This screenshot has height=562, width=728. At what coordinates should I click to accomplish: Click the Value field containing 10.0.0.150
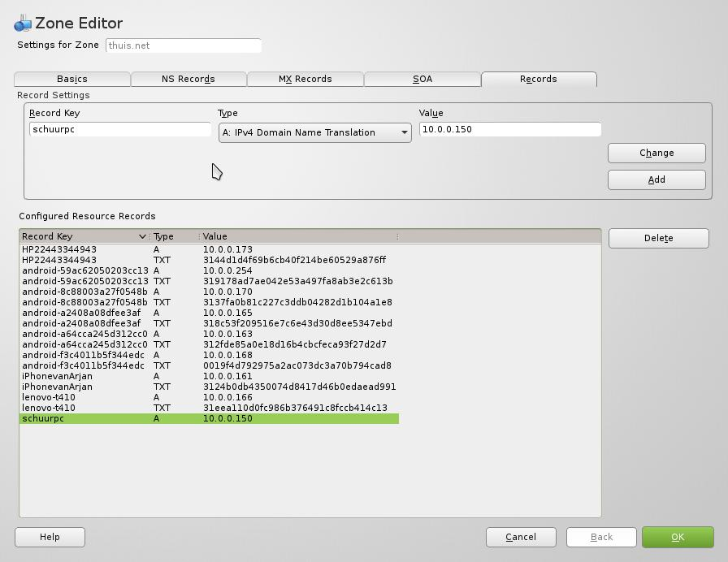(x=510, y=129)
